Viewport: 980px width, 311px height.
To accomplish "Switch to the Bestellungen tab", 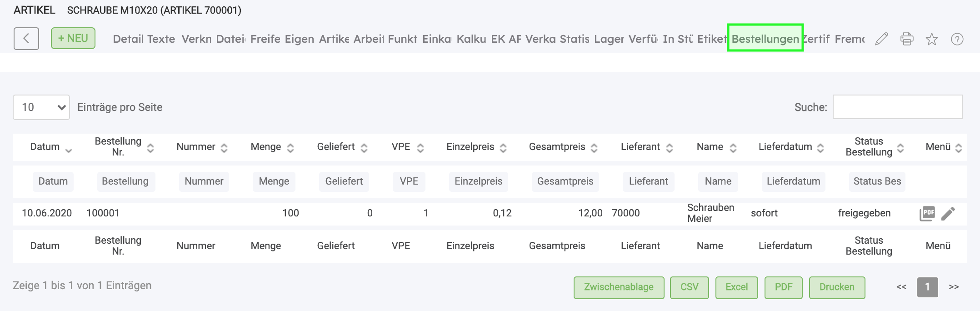I will (765, 39).
